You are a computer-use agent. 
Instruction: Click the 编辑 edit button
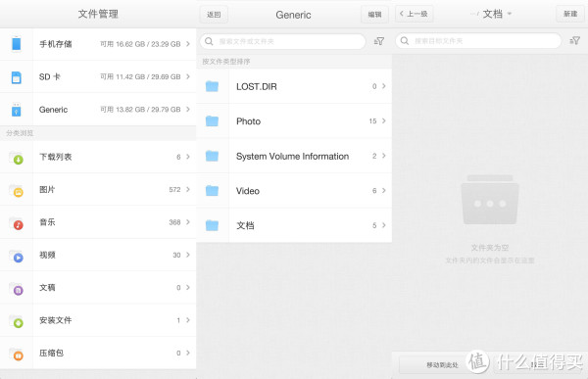point(374,15)
